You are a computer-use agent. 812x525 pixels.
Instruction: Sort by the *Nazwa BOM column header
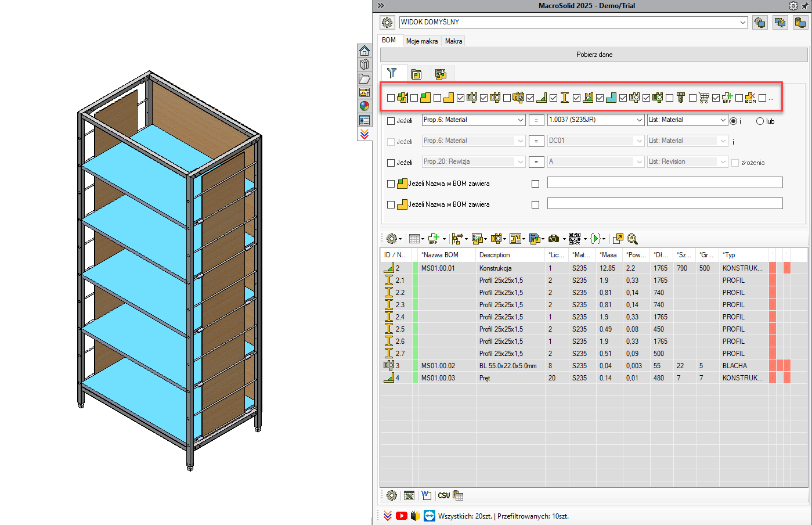tap(446, 255)
